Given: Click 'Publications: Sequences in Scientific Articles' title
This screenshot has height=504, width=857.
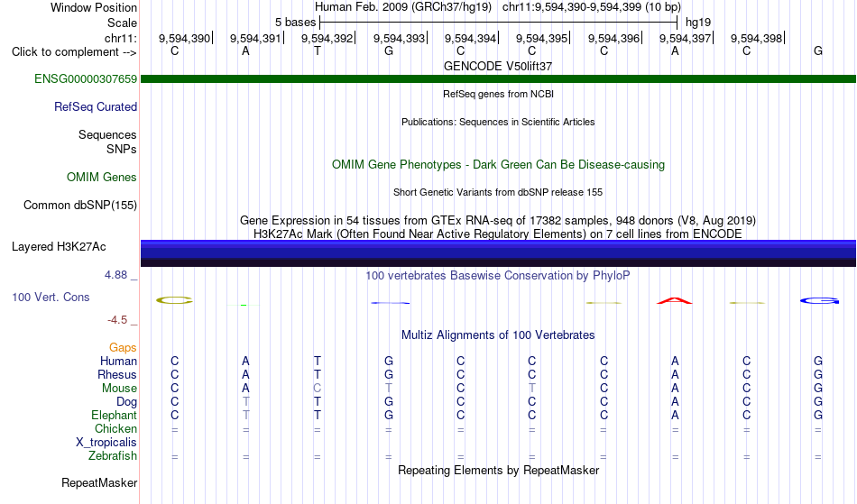Looking at the screenshot, I should (498, 122).
